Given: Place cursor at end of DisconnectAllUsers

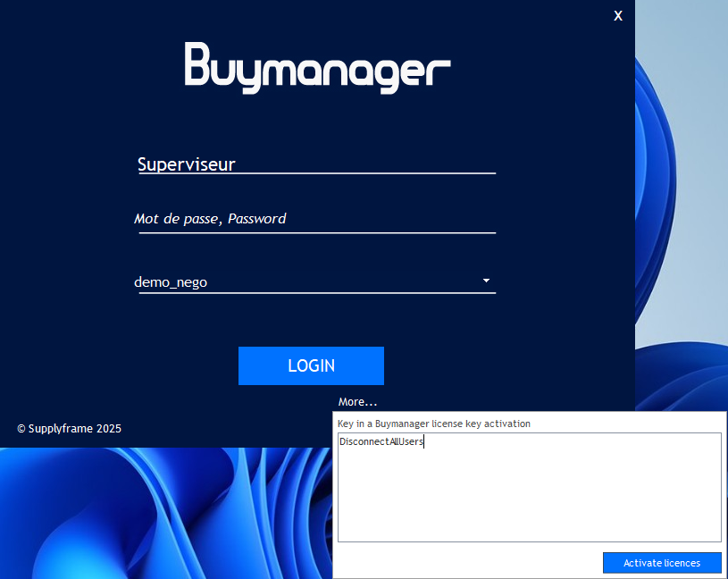Looking at the screenshot, I should pyautogui.click(x=423, y=442).
